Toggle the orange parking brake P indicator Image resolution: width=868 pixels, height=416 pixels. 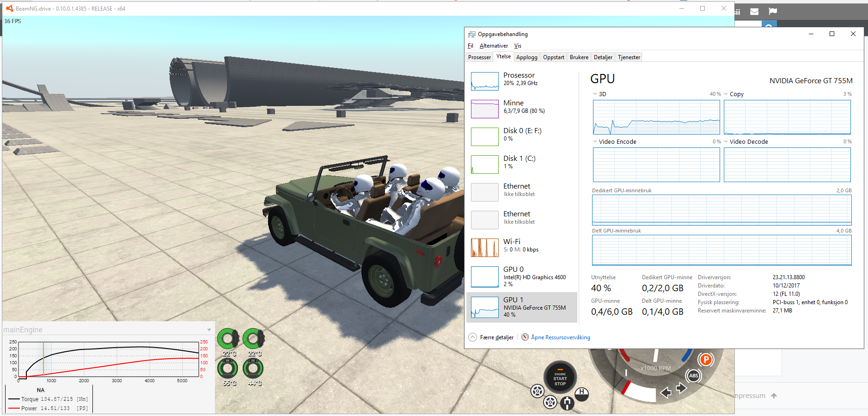[706, 360]
